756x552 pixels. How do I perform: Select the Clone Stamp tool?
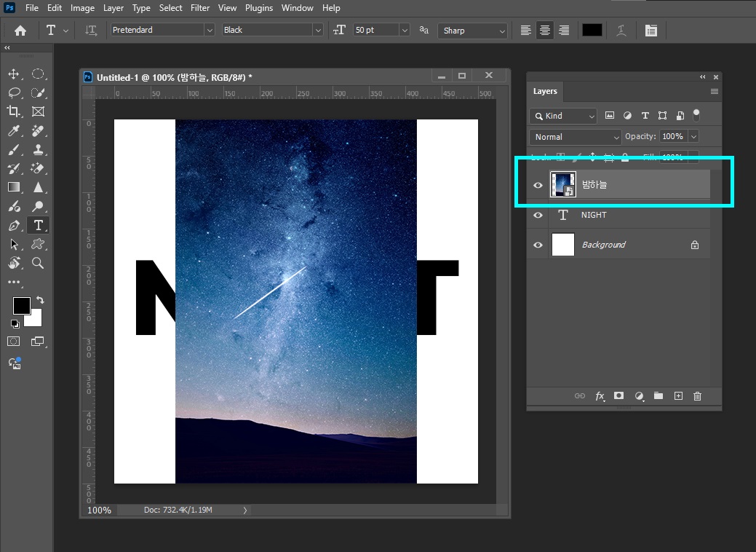coord(38,149)
